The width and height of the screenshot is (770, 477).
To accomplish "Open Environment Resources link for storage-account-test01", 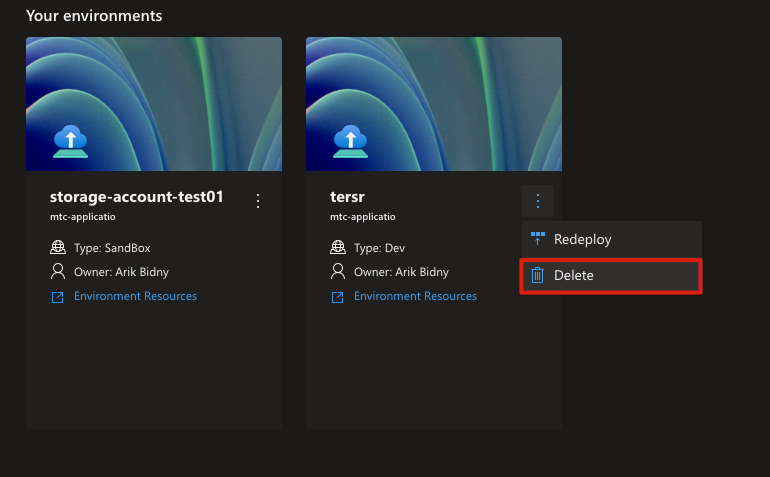I will click(135, 296).
